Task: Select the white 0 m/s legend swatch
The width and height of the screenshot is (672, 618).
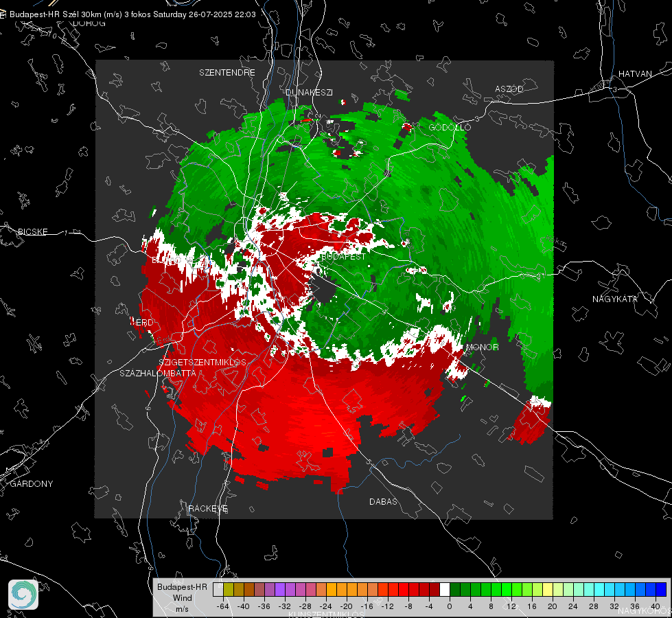Action: click(x=445, y=589)
